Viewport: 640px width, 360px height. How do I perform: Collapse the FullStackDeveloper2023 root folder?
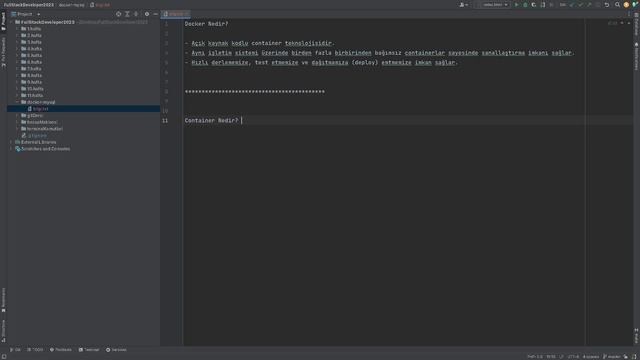click(11, 22)
